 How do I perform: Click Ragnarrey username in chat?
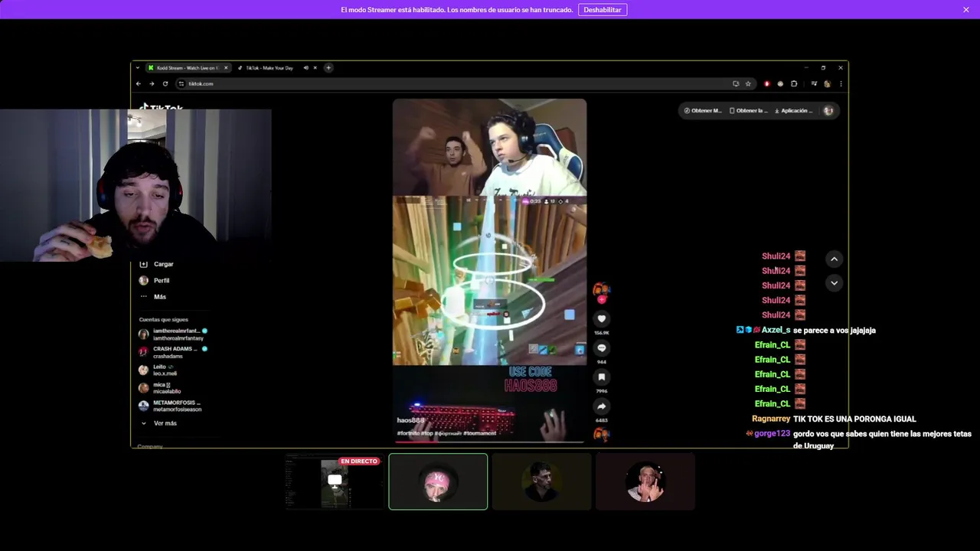tap(771, 419)
